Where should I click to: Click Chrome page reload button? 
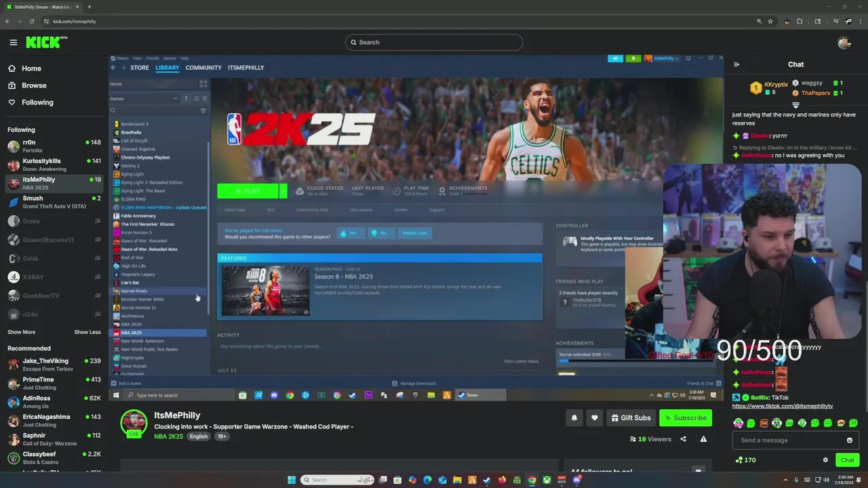[x=31, y=21]
